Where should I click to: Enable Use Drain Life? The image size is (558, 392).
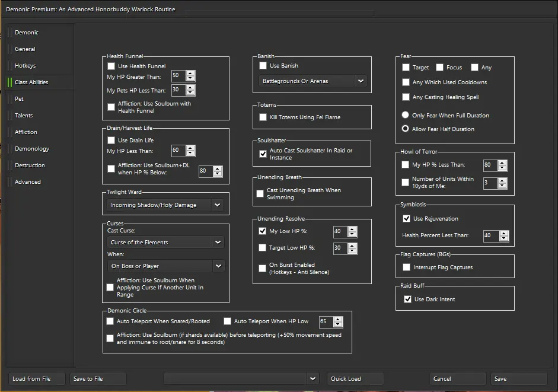111,141
